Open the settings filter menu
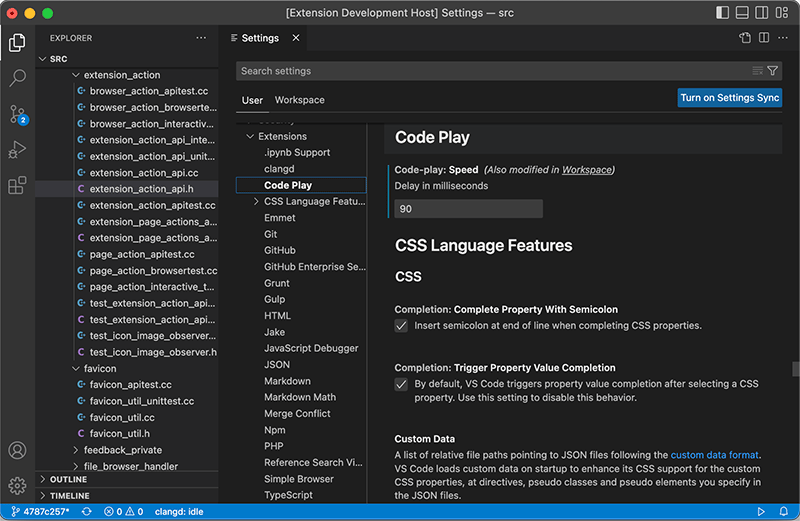This screenshot has height=521, width=800. pyautogui.click(x=772, y=71)
